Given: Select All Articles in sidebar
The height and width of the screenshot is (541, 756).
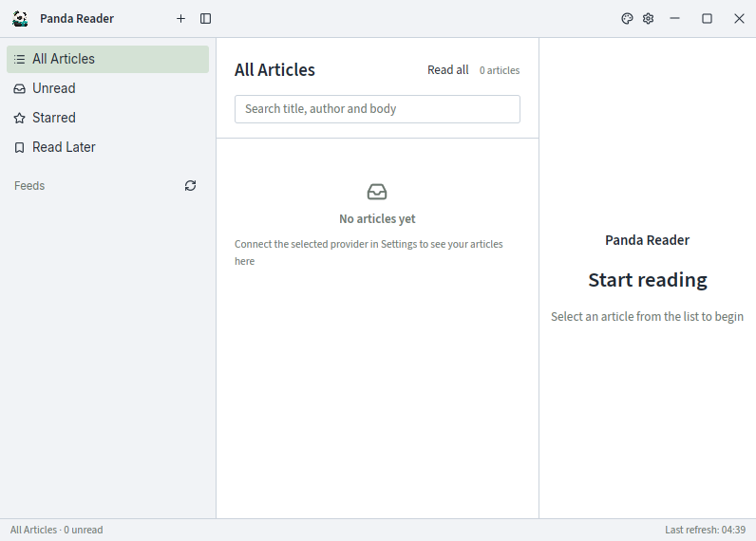Looking at the screenshot, I should click(107, 59).
